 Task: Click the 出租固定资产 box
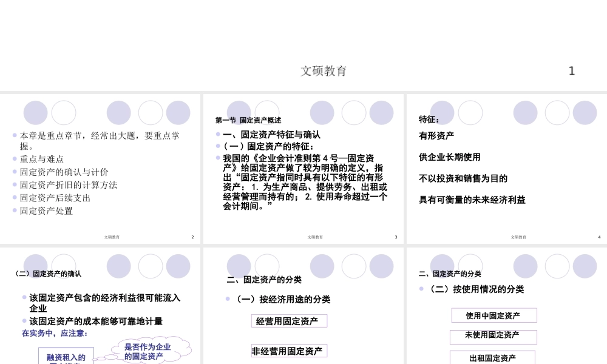coord(492,357)
